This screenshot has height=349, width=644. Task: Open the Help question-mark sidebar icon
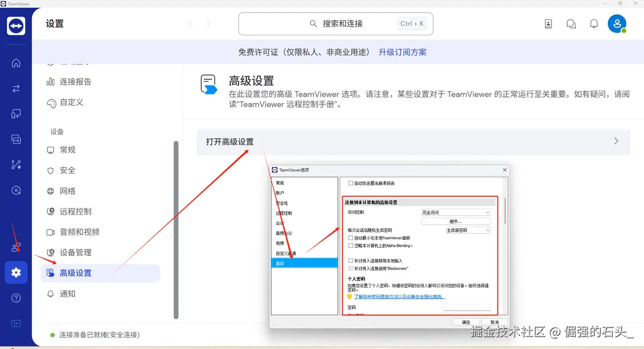(16, 298)
